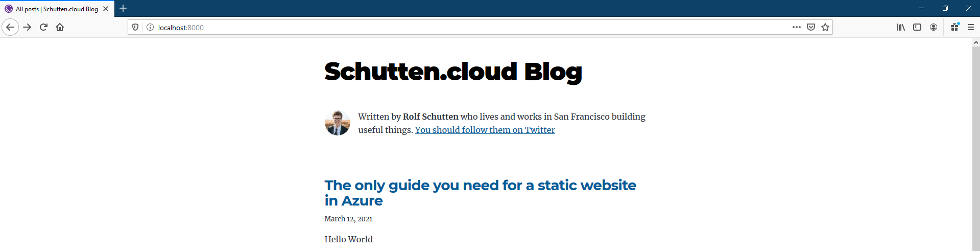The image size is (980, 251).
Task: Select the All posts | Schutten.cloud Blog tab
Action: (x=56, y=9)
